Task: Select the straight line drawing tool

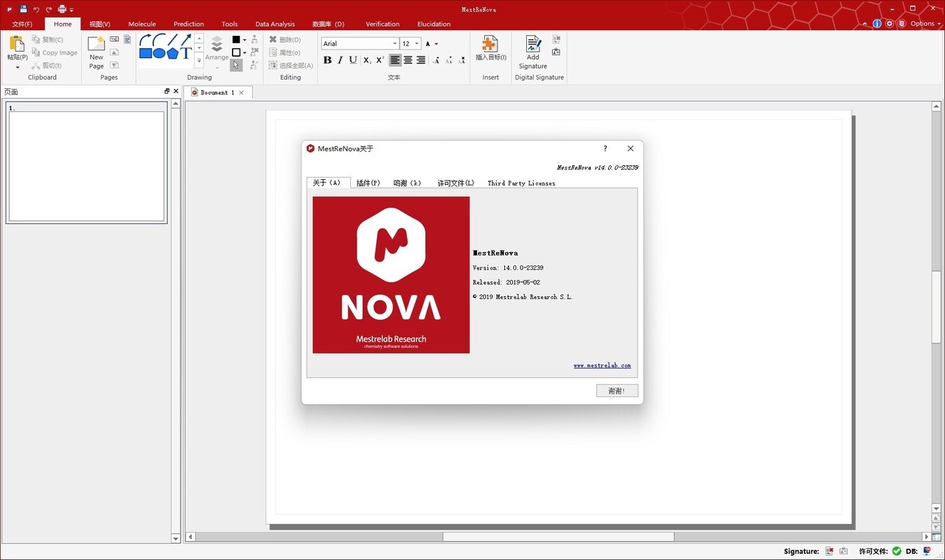Action: pos(172,40)
